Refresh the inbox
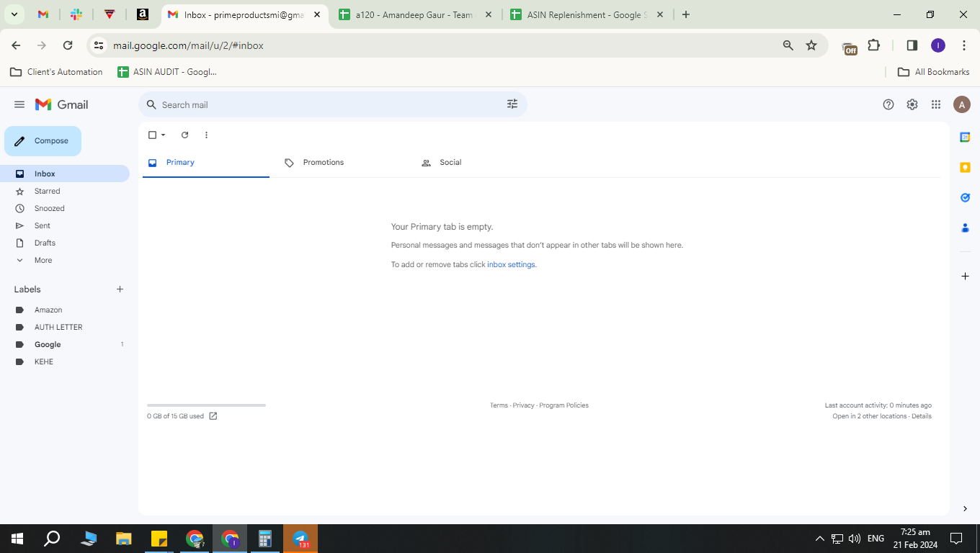 pos(184,135)
